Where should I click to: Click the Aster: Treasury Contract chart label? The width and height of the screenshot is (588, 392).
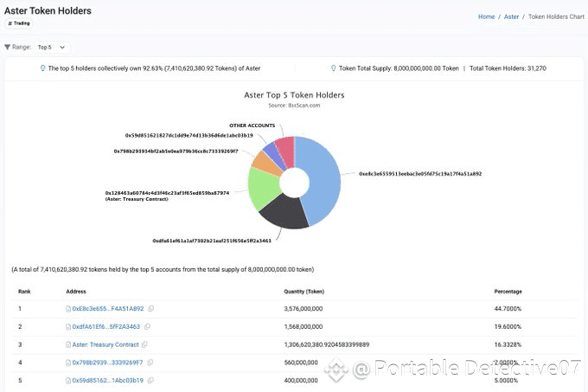click(167, 196)
